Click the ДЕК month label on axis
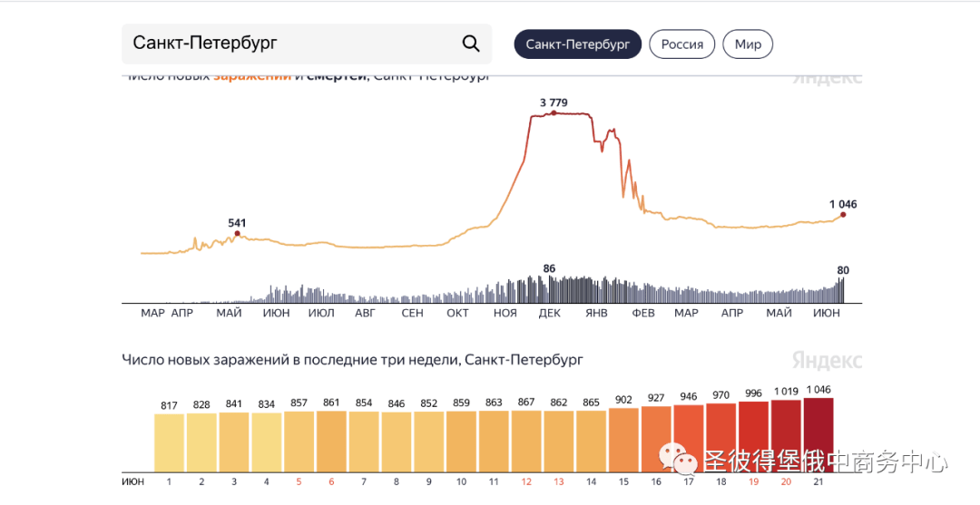This screenshot has height=505, width=980. click(x=549, y=314)
